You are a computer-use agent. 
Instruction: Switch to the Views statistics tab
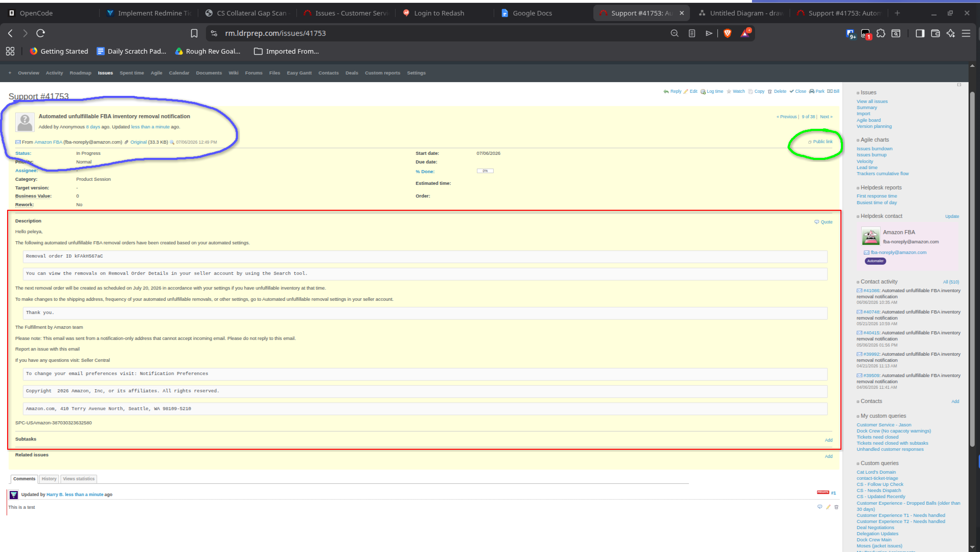pyautogui.click(x=79, y=479)
